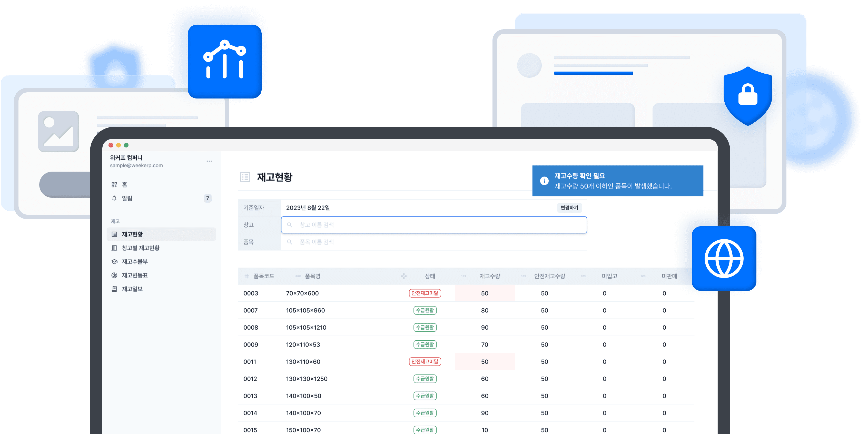Click the info icon in blue alert
Viewport: 868px width, 434px height.
[544, 181]
